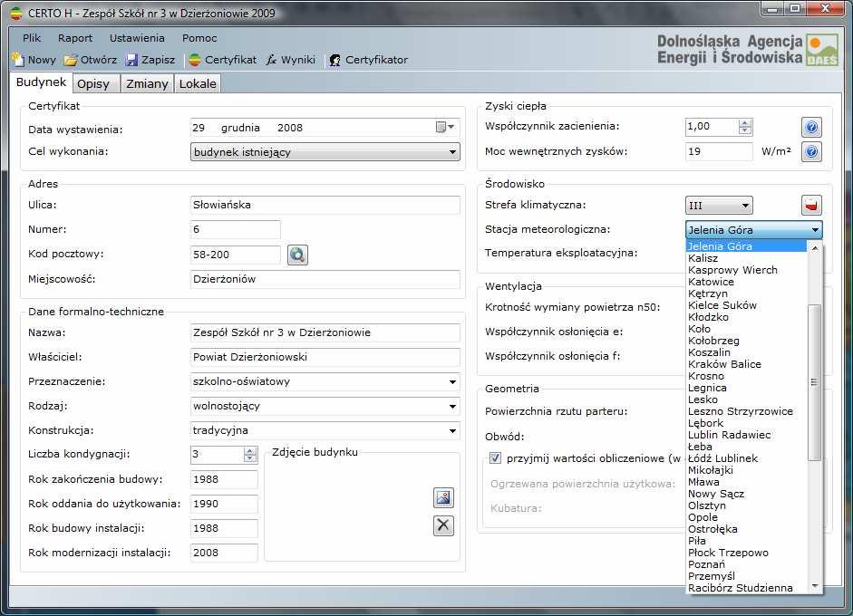The image size is (853, 616).
Task: Select Legnica in the station list
Action: (x=747, y=388)
